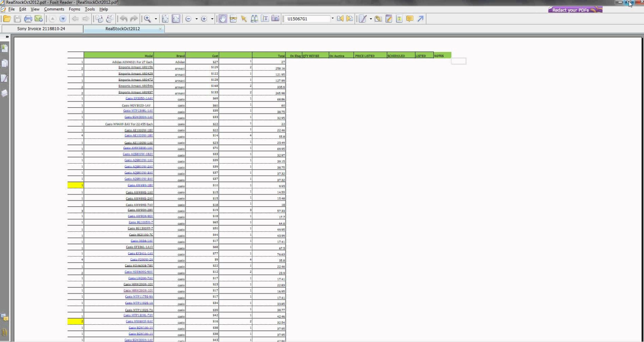
Task: Open a PDF with the Open folder icon
Action: click(7, 19)
